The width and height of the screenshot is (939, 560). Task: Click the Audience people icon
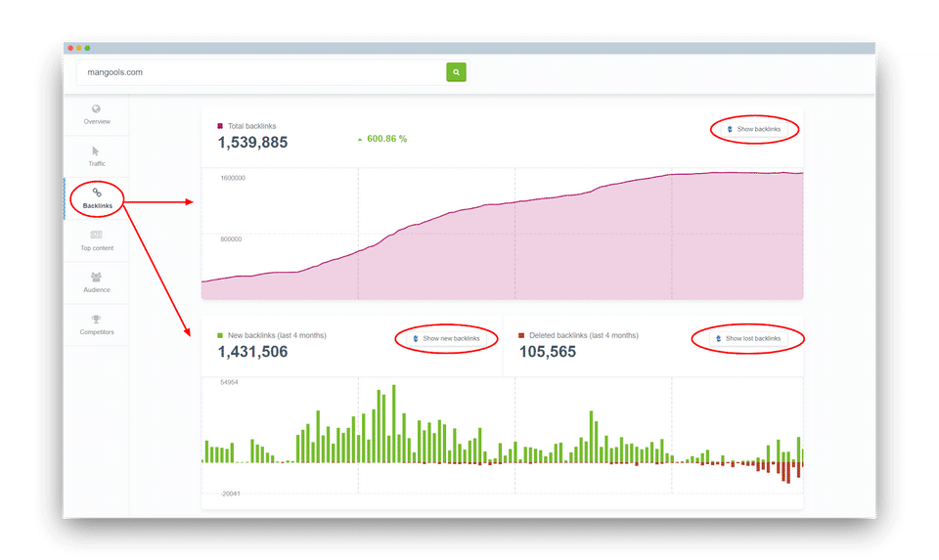[x=96, y=277]
